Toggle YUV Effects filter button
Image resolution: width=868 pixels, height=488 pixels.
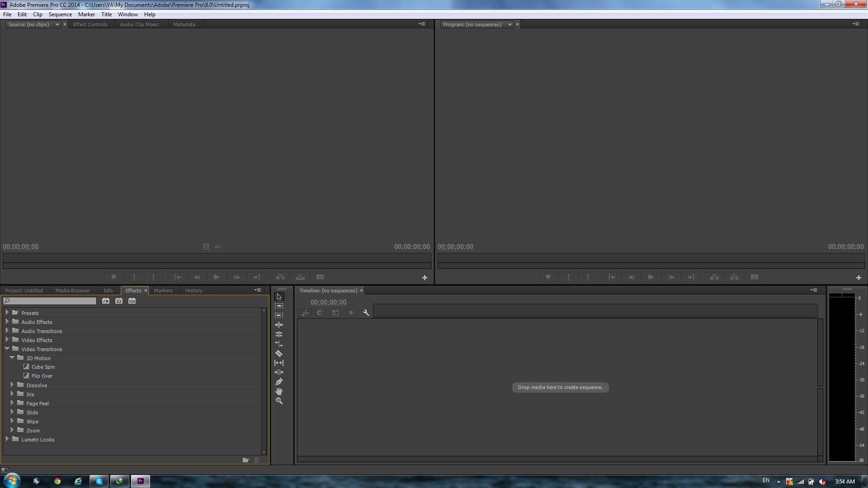click(132, 301)
